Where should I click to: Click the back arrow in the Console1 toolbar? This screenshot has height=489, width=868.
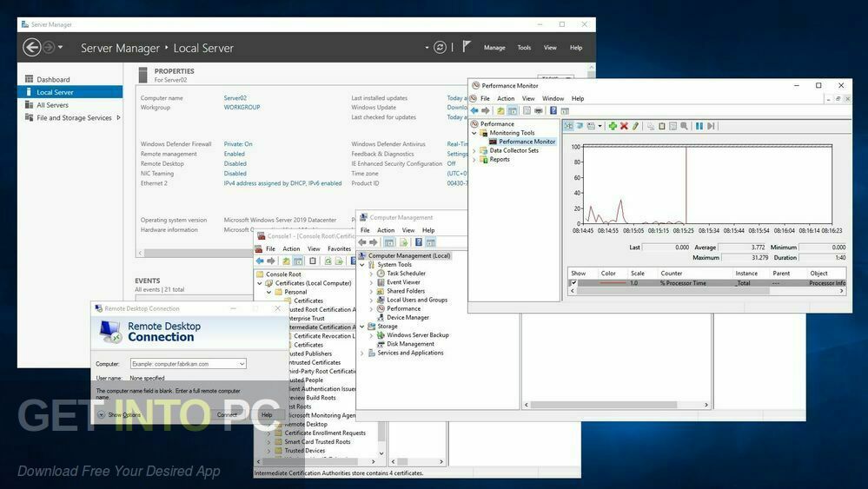click(260, 261)
